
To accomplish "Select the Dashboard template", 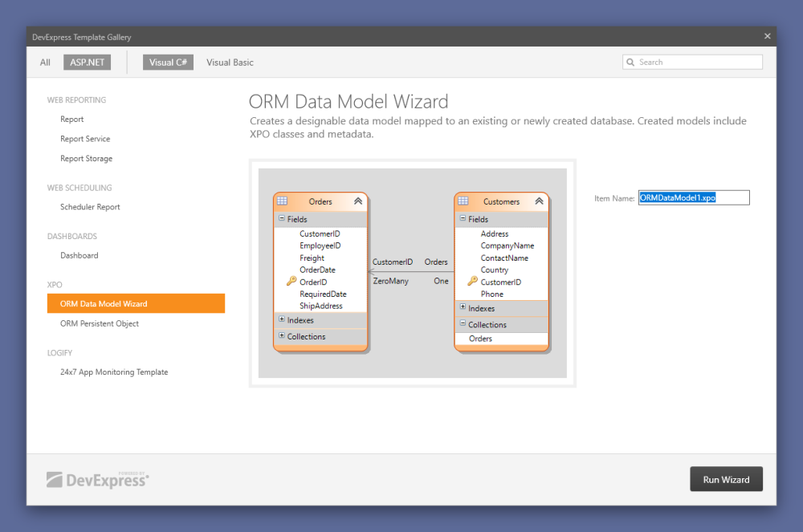I will click(x=79, y=255).
